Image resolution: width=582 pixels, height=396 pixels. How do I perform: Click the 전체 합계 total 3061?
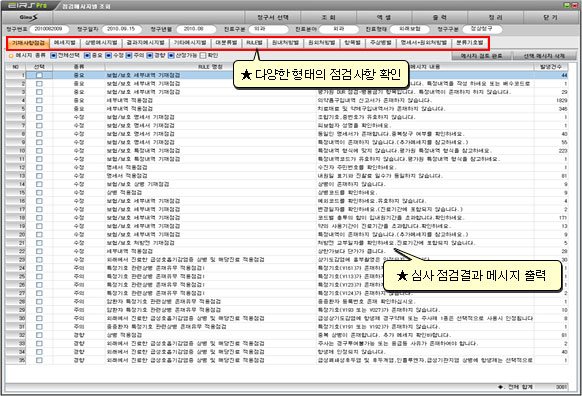[561, 387]
